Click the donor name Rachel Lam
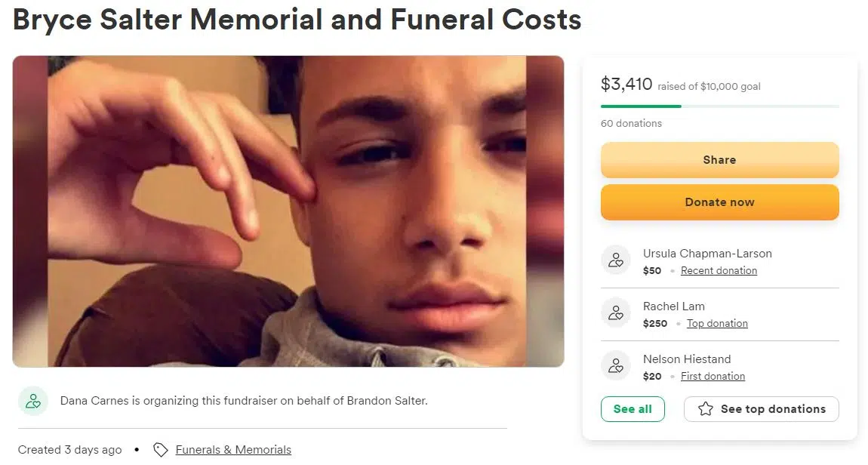868x465 pixels. [x=673, y=306]
